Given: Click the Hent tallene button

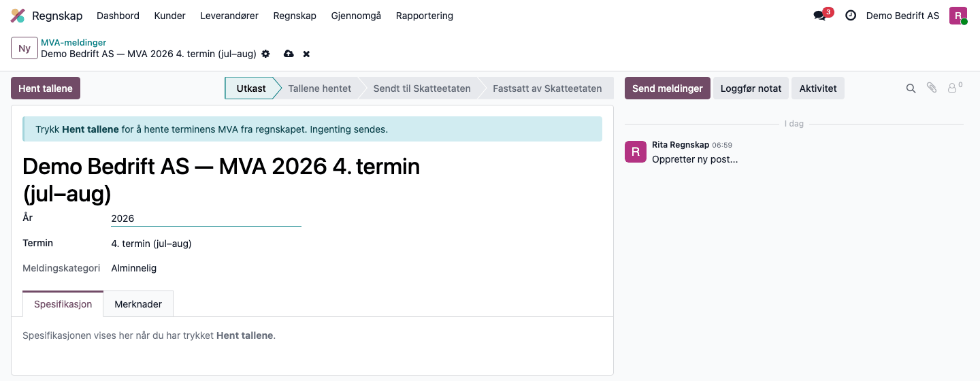Looking at the screenshot, I should (x=46, y=88).
